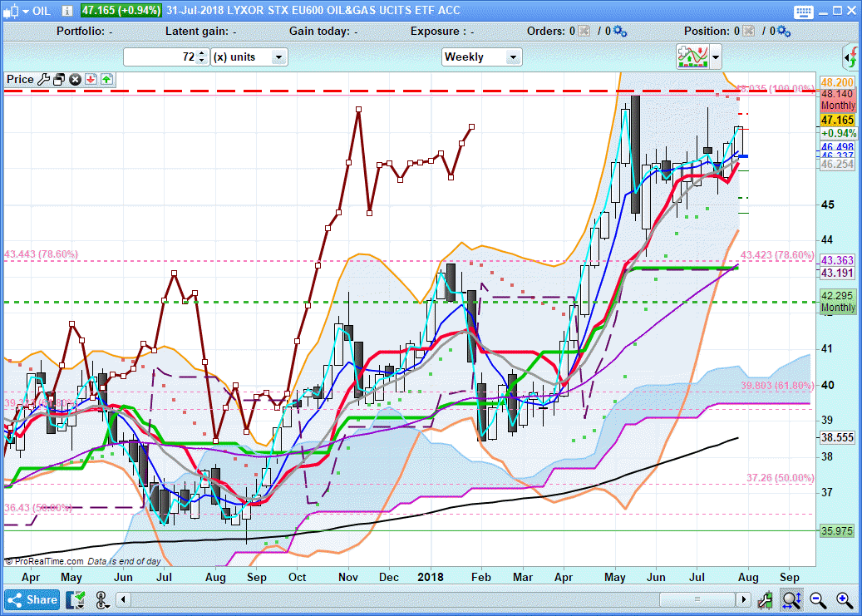This screenshot has height=616, width=862.
Task: Click the zoom out magnifier
Action: coord(818,599)
